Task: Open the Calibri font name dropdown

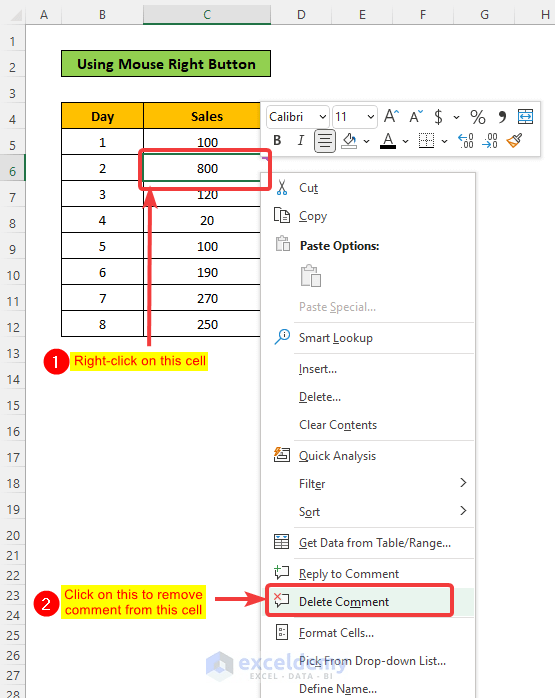Action: [323, 117]
